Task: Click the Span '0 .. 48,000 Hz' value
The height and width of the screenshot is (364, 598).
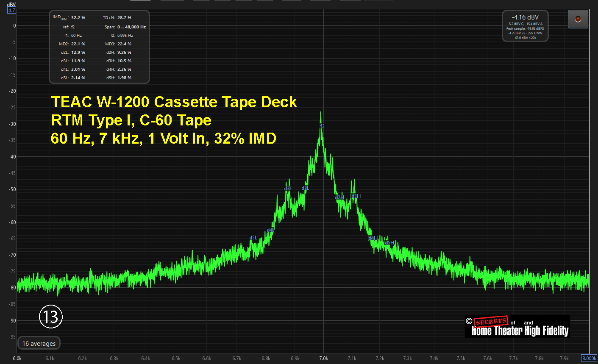Action: click(131, 27)
